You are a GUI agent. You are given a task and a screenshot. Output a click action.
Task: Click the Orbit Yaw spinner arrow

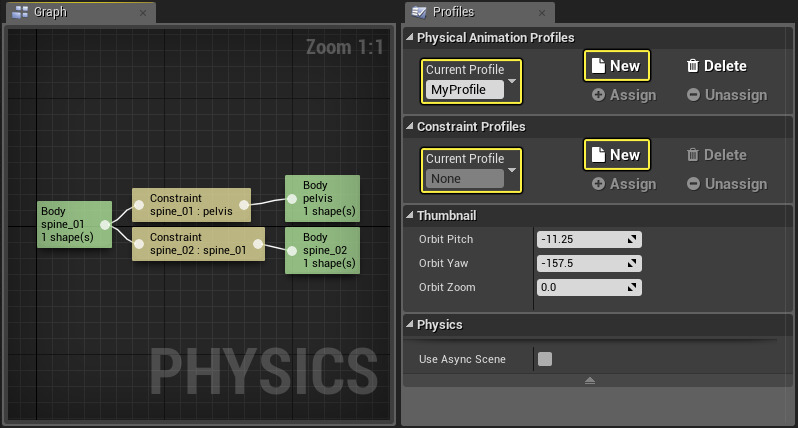tap(632, 263)
